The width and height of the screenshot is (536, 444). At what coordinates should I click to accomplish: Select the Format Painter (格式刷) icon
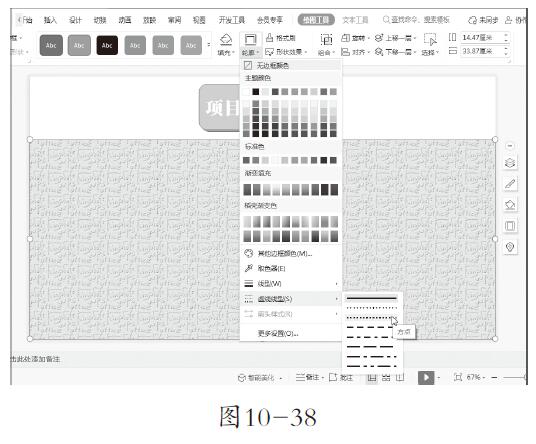[x=269, y=37]
